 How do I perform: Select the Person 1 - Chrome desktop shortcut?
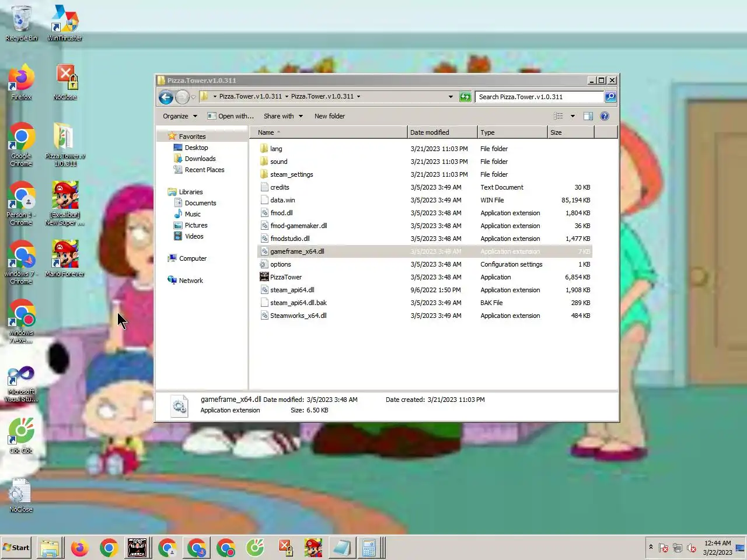(x=21, y=204)
